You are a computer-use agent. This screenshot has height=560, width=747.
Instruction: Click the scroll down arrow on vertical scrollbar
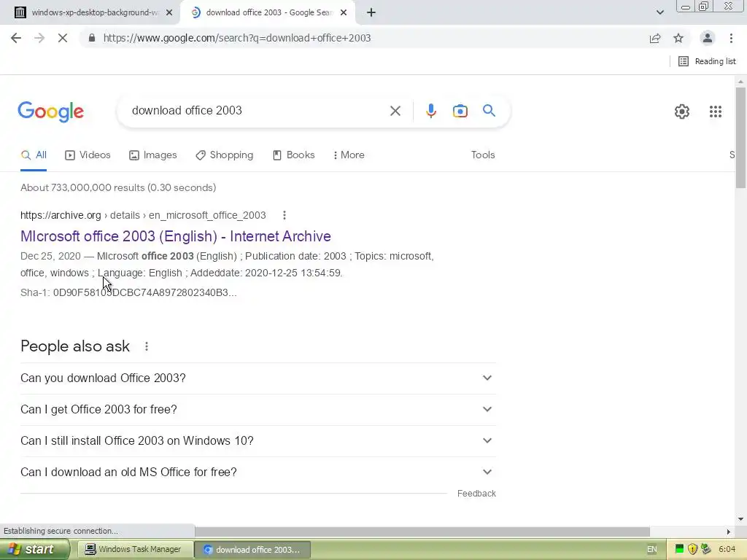point(740,519)
